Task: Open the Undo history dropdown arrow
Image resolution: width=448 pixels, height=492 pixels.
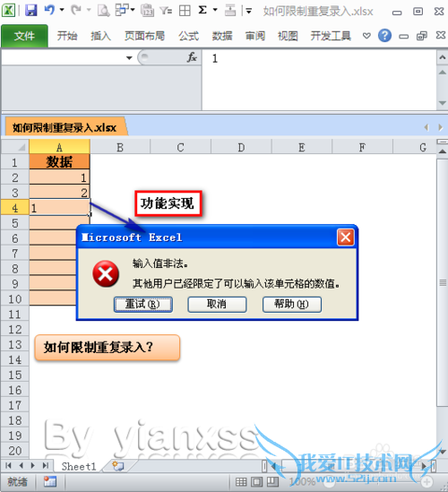Action: [62, 10]
